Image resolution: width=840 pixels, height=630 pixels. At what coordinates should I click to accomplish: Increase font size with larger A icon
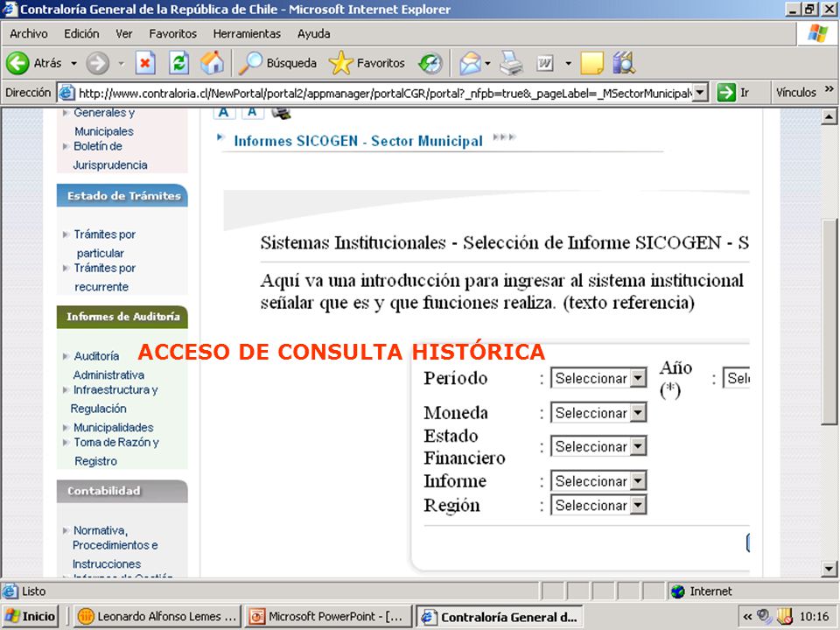(224, 113)
